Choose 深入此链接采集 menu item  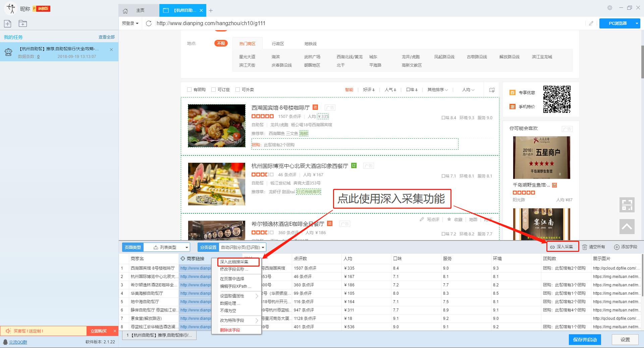238,262
